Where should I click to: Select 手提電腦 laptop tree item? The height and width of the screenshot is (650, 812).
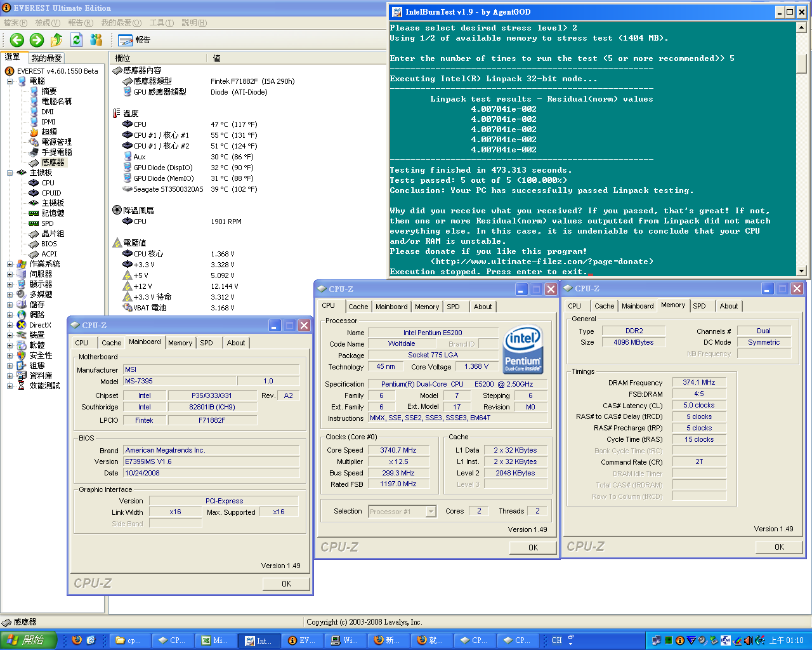(56, 152)
